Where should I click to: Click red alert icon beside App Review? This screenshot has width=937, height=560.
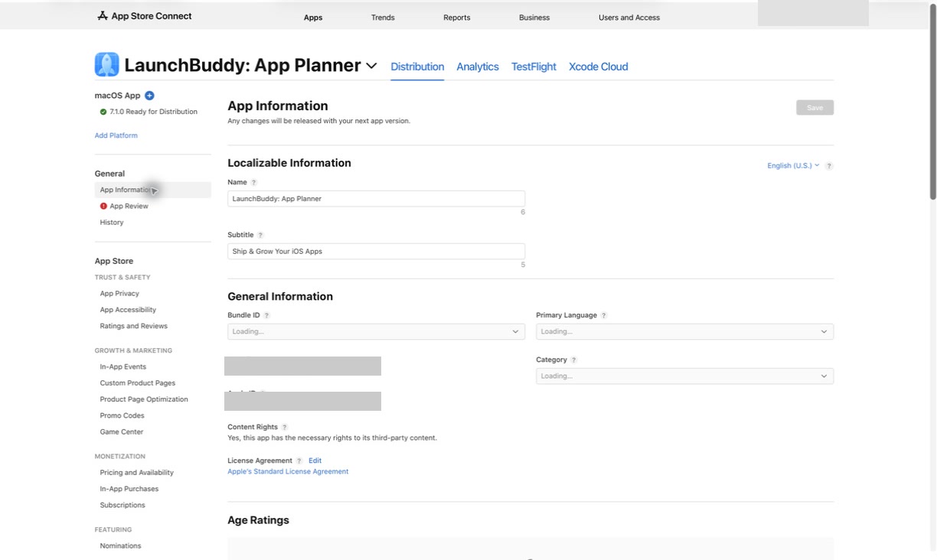[x=103, y=206]
